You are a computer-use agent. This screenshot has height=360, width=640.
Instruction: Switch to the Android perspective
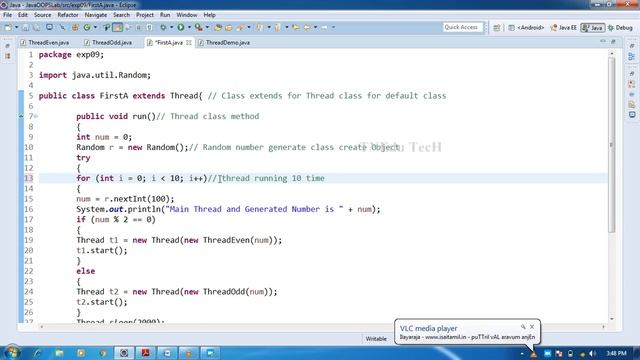click(x=526, y=28)
